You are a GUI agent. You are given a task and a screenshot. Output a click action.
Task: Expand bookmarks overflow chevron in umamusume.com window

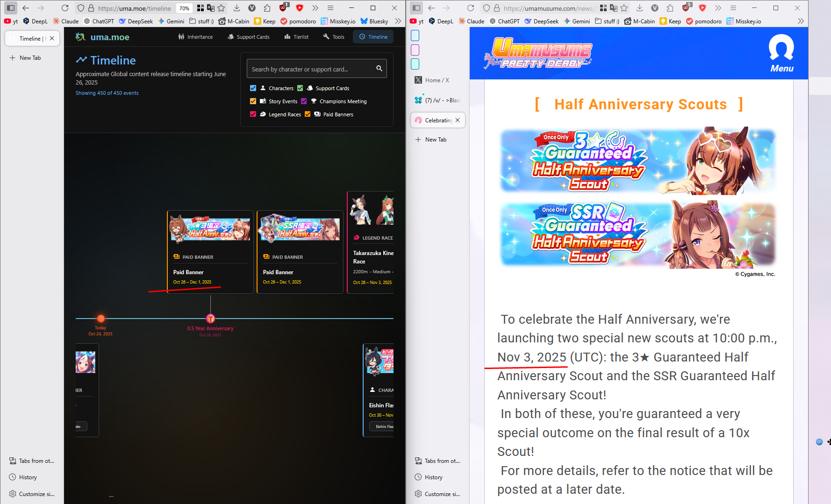pos(801,21)
